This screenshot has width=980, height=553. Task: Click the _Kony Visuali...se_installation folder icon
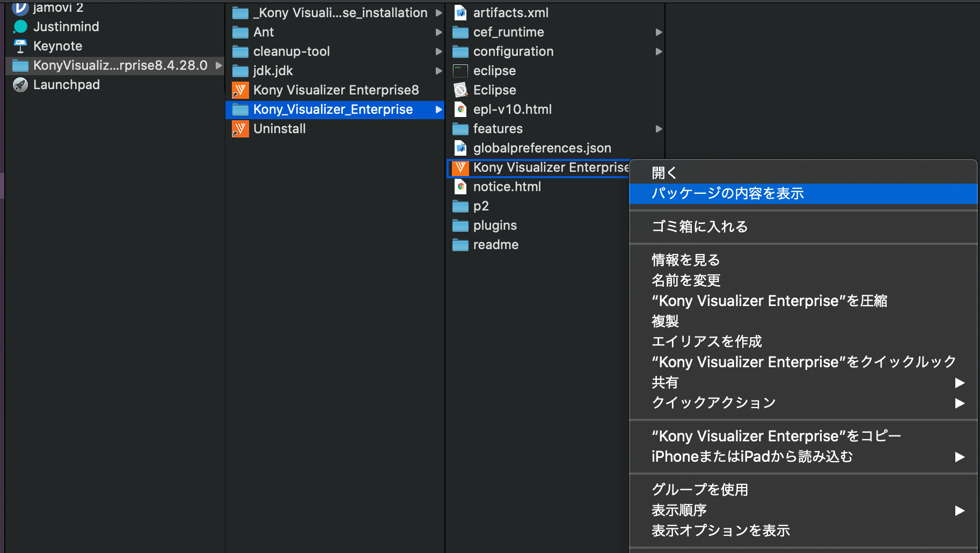pyautogui.click(x=240, y=13)
